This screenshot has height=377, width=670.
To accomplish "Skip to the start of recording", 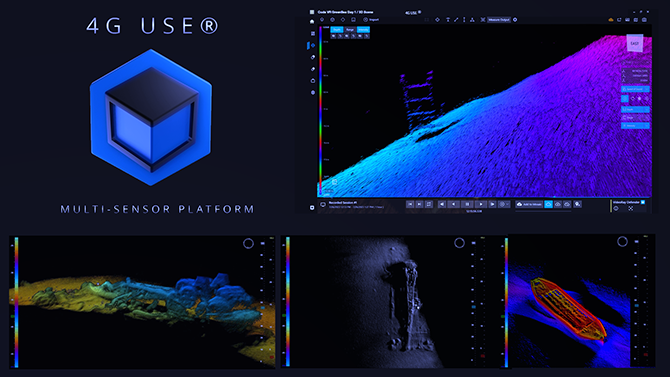I will click(410, 204).
